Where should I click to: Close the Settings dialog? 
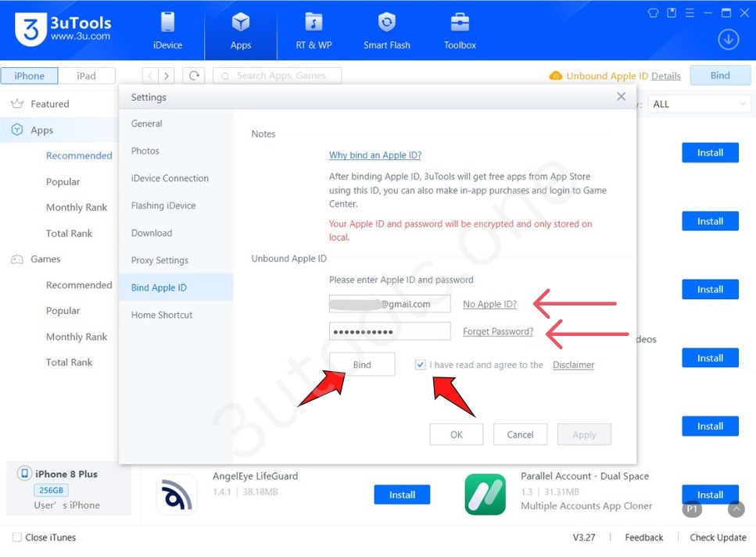click(621, 97)
